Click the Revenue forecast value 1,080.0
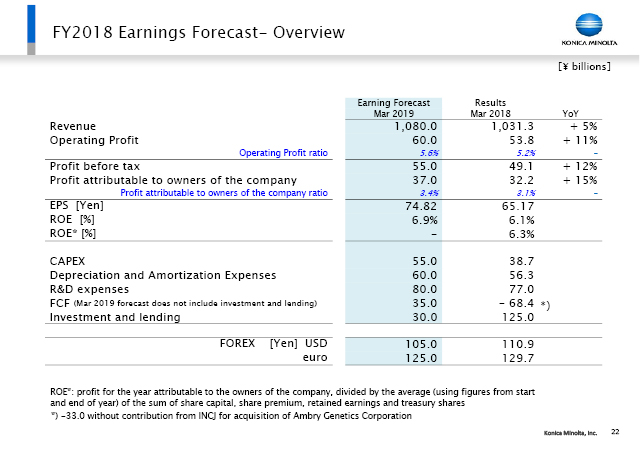 point(416,127)
